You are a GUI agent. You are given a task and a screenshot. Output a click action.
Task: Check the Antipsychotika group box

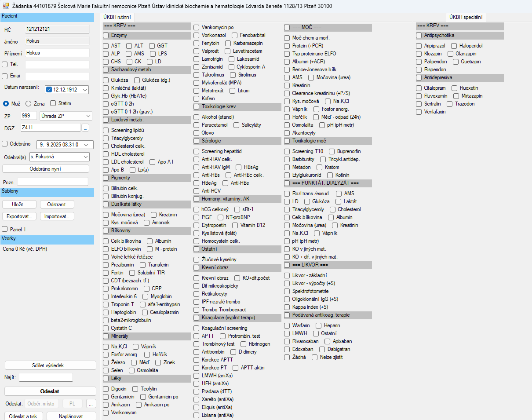coord(419,35)
